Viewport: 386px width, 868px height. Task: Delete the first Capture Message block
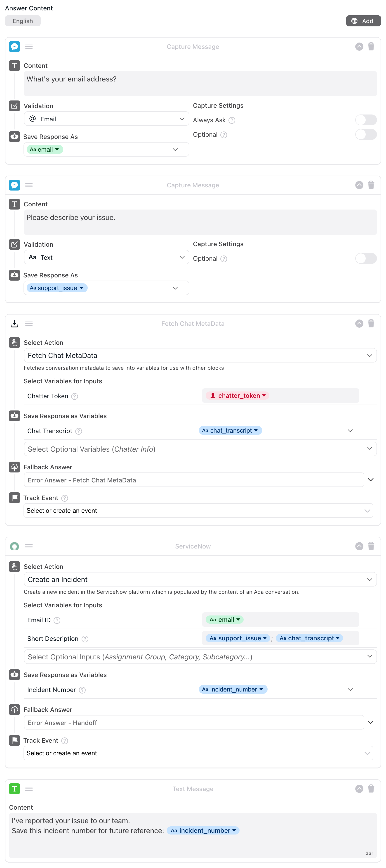tap(371, 47)
